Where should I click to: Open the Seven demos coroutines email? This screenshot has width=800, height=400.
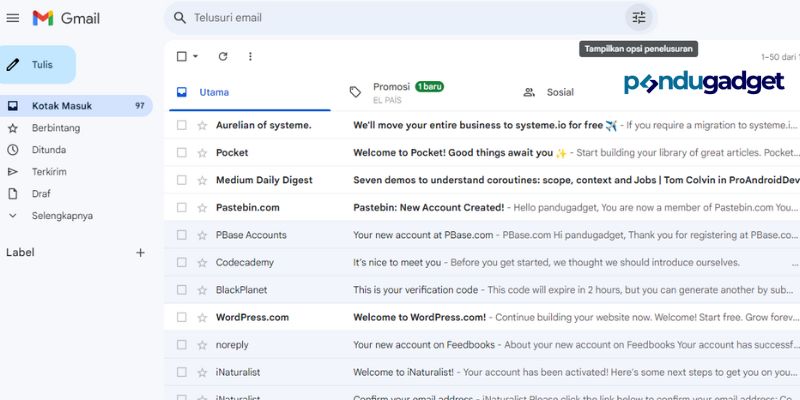click(482, 180)
